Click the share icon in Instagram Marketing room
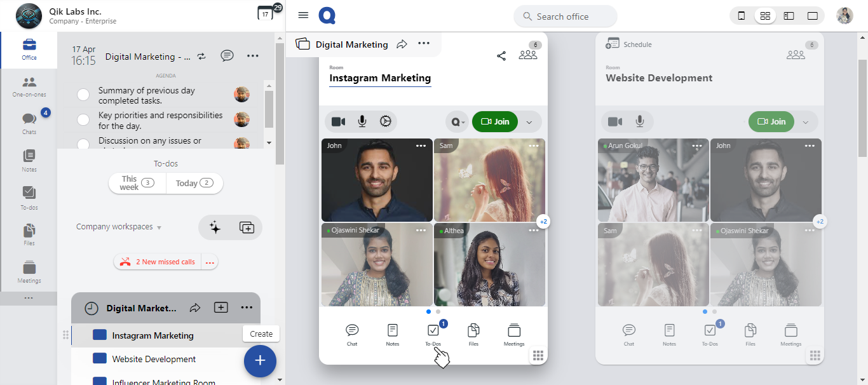This screenshot has height=385, width=868. [x=501, y=56]
